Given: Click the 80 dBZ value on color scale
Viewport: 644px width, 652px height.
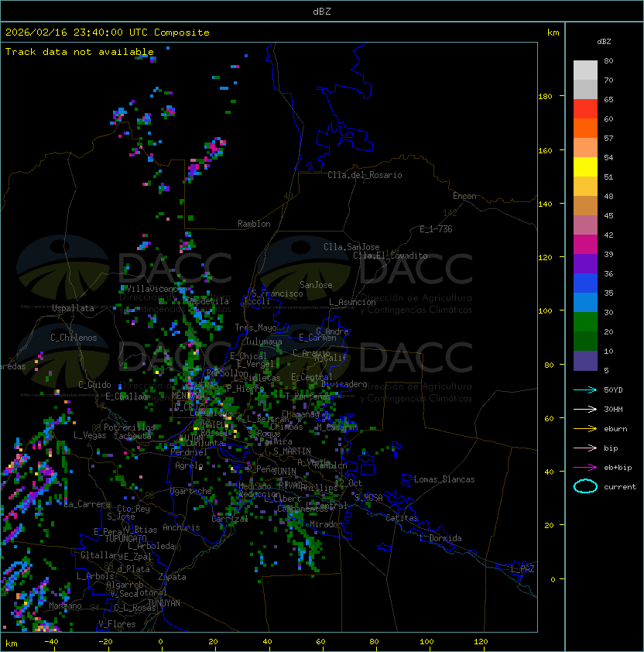Looking at the screenshot, I should [x=608, y=60].
